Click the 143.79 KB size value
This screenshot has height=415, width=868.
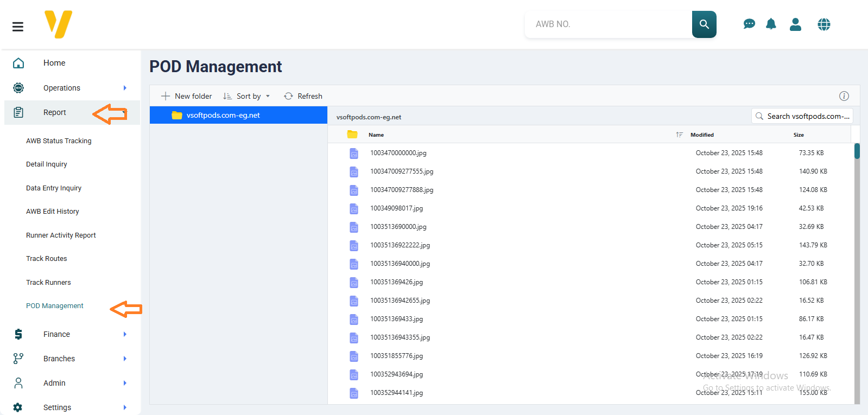(813, 245)
